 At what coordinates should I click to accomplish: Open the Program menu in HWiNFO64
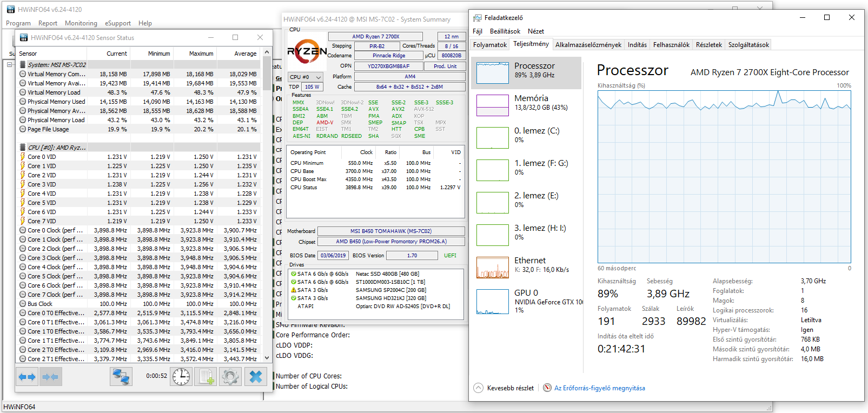pos(18,23)
